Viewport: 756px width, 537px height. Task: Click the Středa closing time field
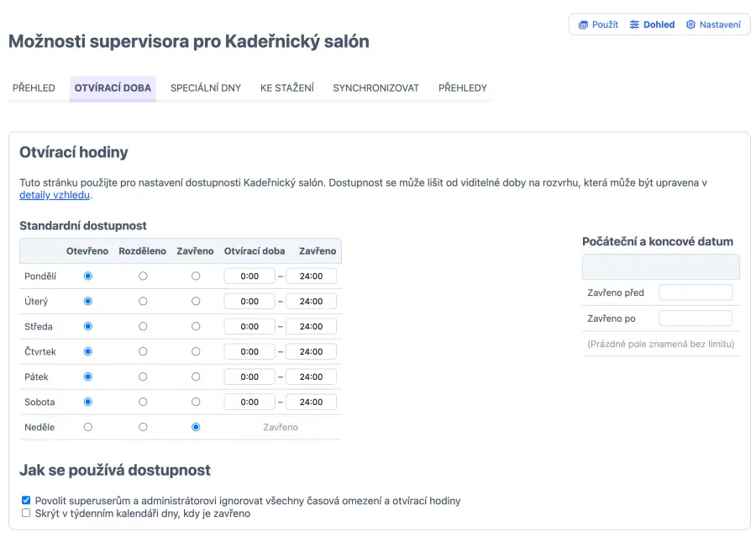[x=311, y=327]
